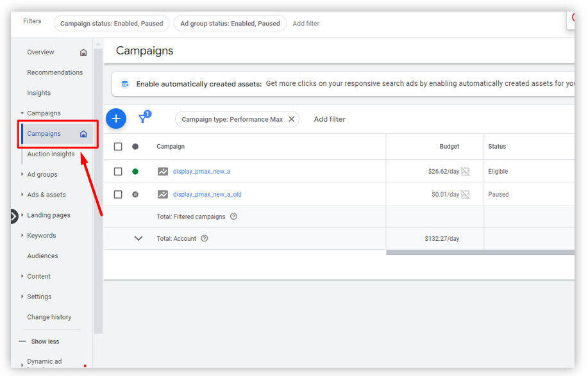Check the box for display_pmax_new_a

click(x=118, y=172)
